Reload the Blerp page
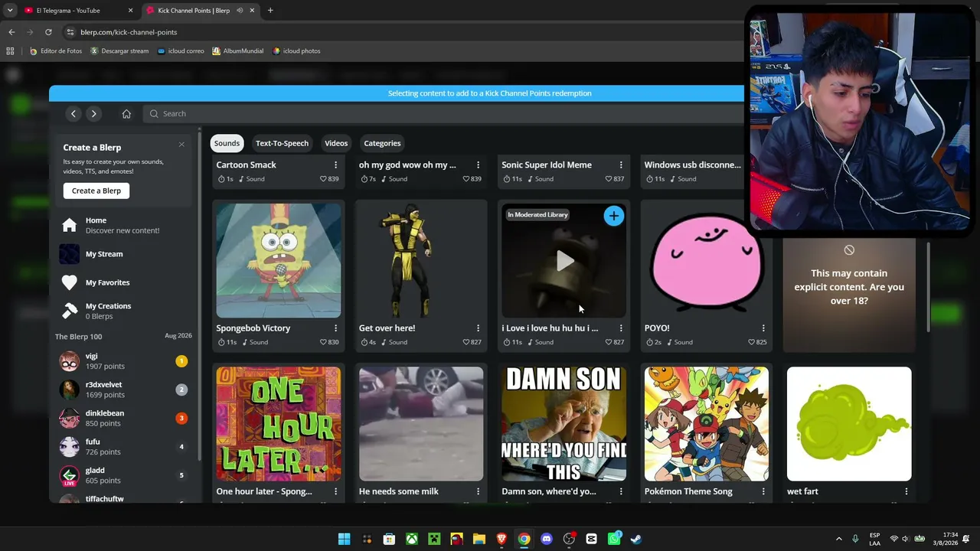 coord(48,32)
